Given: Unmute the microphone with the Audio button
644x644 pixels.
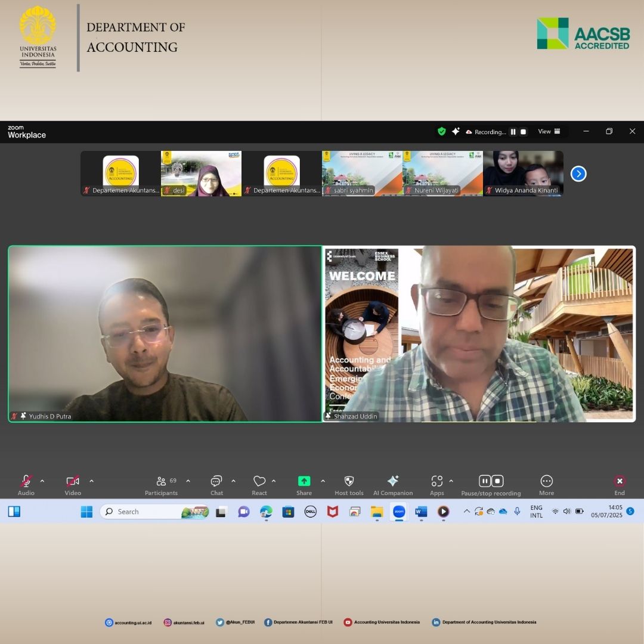Looking at the screenshot, I should coord(26,482).
